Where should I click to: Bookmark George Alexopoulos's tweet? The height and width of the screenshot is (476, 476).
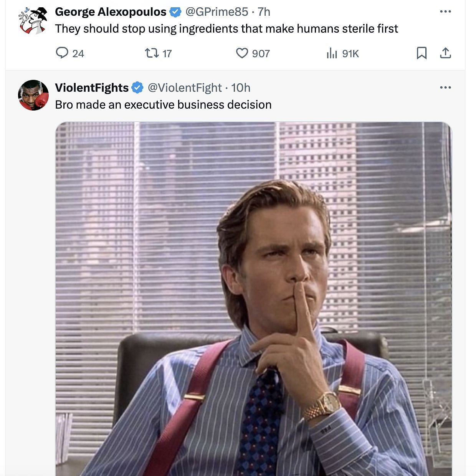click(421, 53)
